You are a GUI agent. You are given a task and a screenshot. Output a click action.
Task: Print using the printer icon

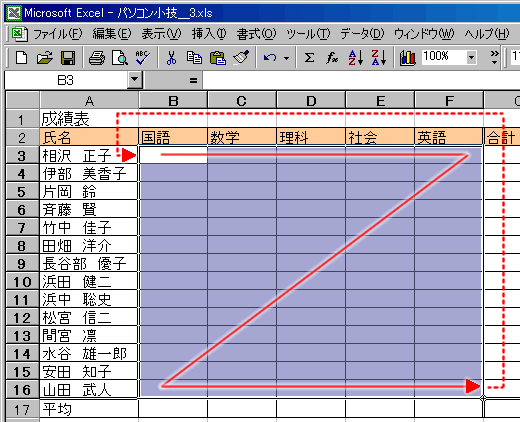click(x=97, y=58)
